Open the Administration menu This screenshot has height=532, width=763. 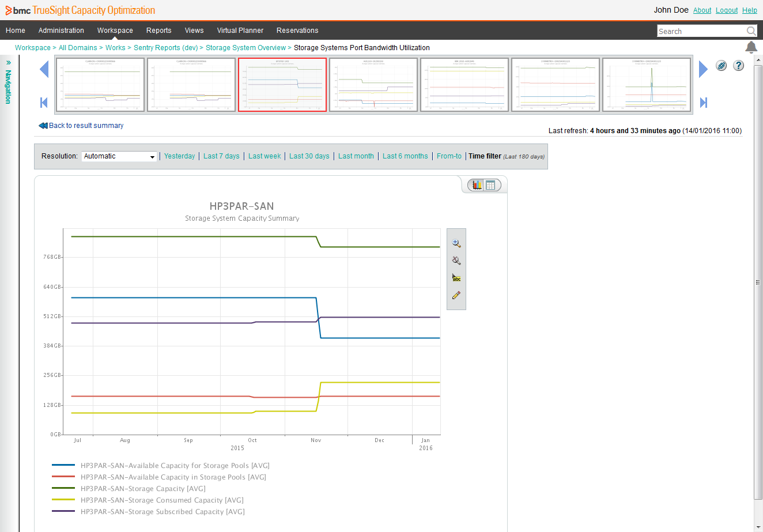point(61,31)
